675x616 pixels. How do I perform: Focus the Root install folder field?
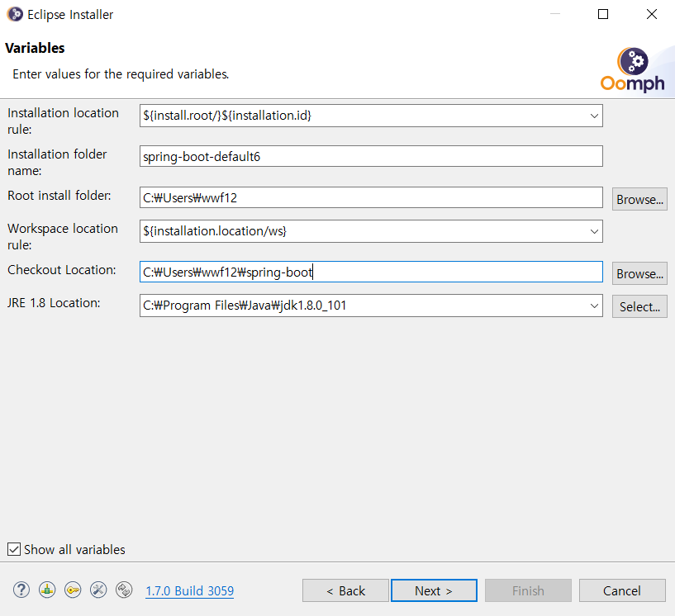click(x=371, y=197)
